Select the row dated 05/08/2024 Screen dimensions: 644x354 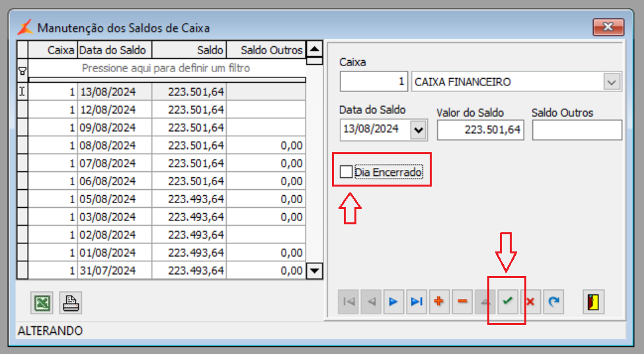pos(167,199)
